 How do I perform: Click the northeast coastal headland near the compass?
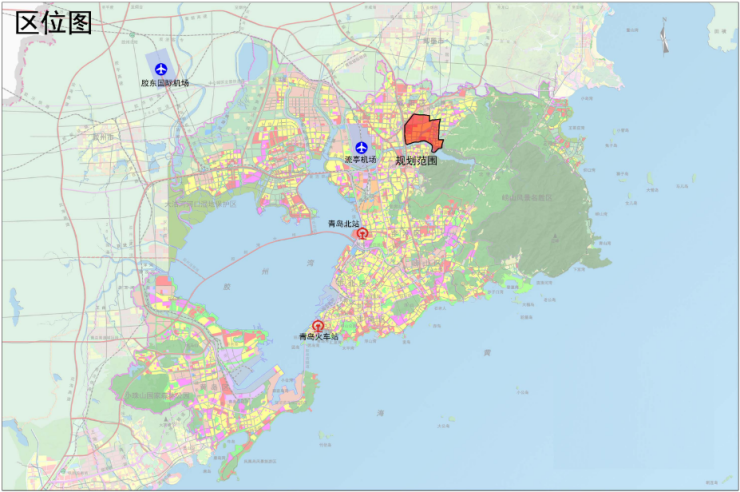(x=620, y=60)
